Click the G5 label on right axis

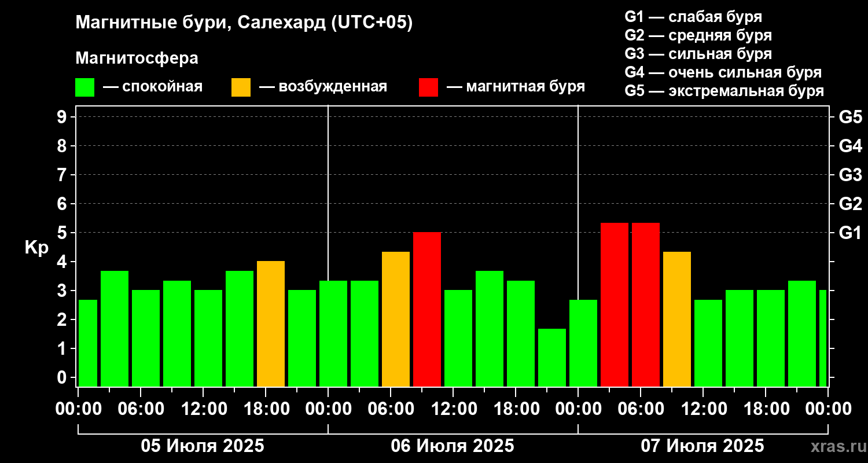pyautogui.click(x=850, y=117)
